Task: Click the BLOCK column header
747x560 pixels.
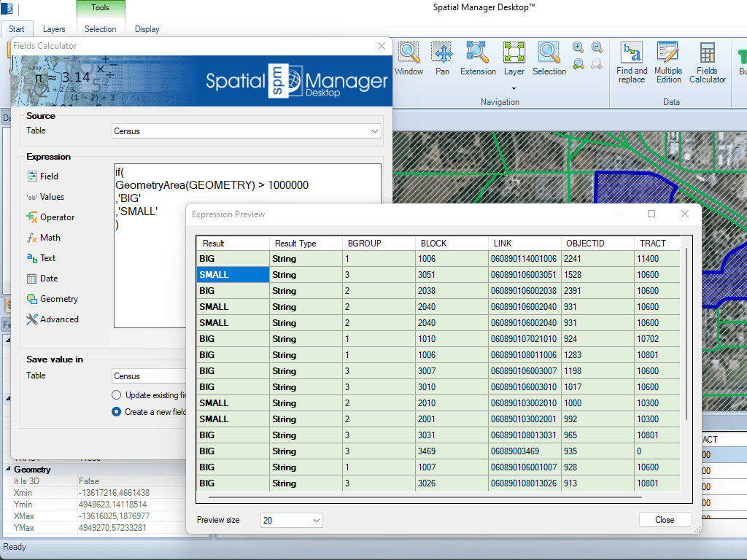Action: point(452,244)
